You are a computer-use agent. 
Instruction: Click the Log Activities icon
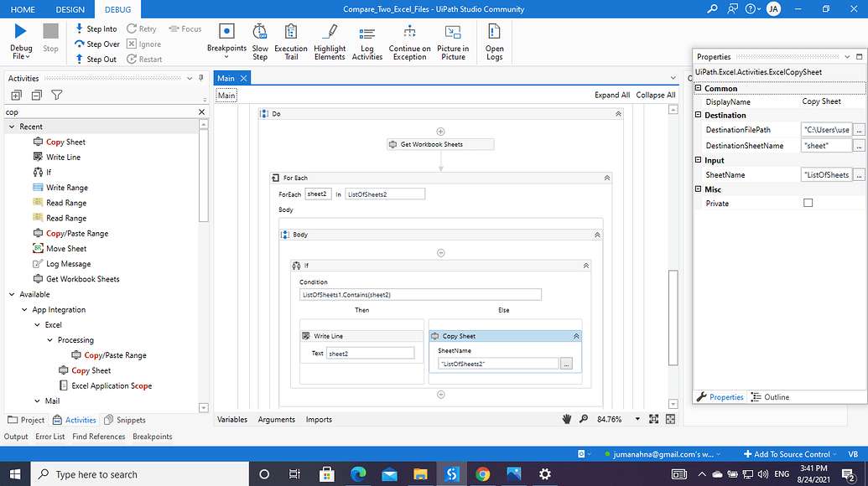coord(367,34)
